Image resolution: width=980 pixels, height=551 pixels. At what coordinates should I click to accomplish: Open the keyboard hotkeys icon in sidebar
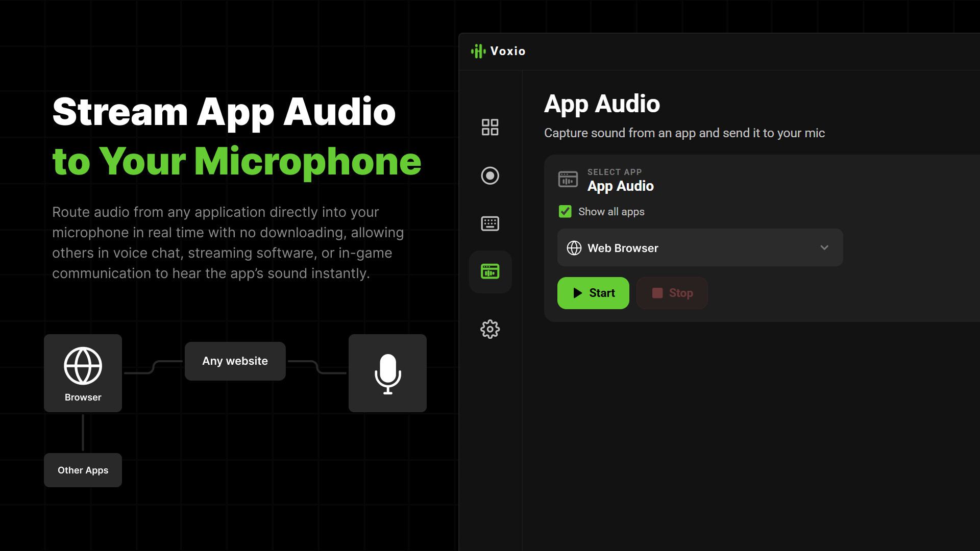pyautogui.click(x=490, y=223)
